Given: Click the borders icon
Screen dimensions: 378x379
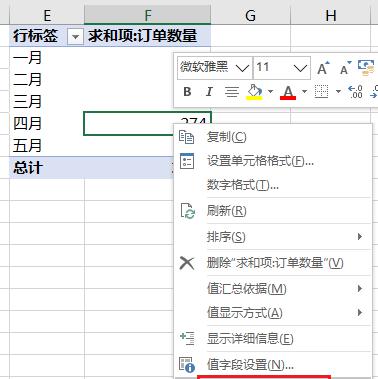Looking at the screenshot, I should coord(322,91).
